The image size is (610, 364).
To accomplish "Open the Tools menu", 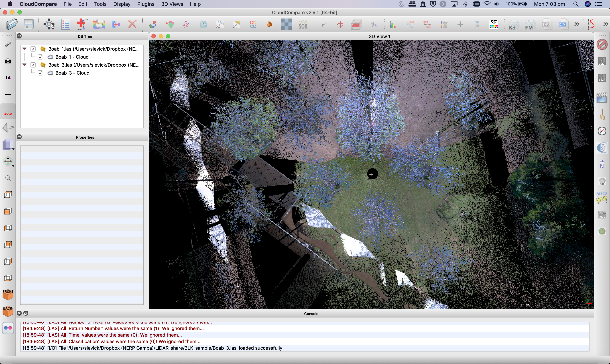I will coord(100,4).
